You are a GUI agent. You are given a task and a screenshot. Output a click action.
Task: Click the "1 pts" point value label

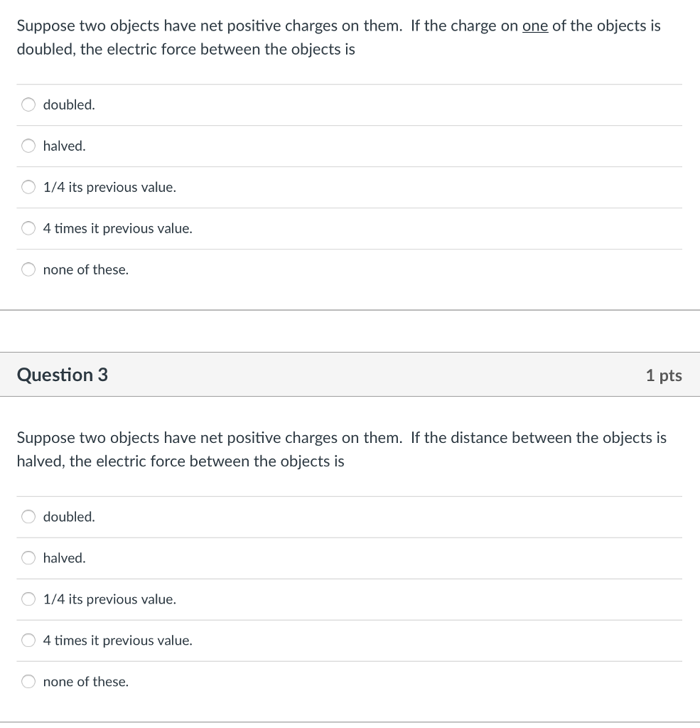click(663, 375)
